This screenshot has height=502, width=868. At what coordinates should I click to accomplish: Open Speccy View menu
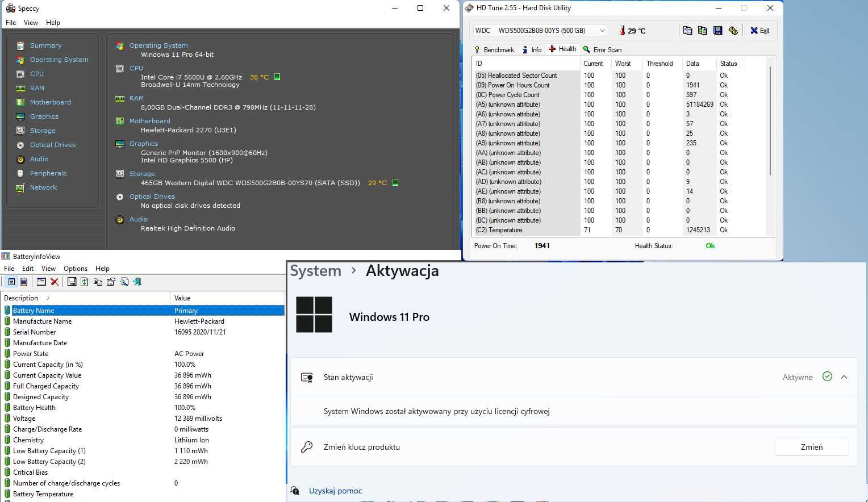[x=31, y=23]
